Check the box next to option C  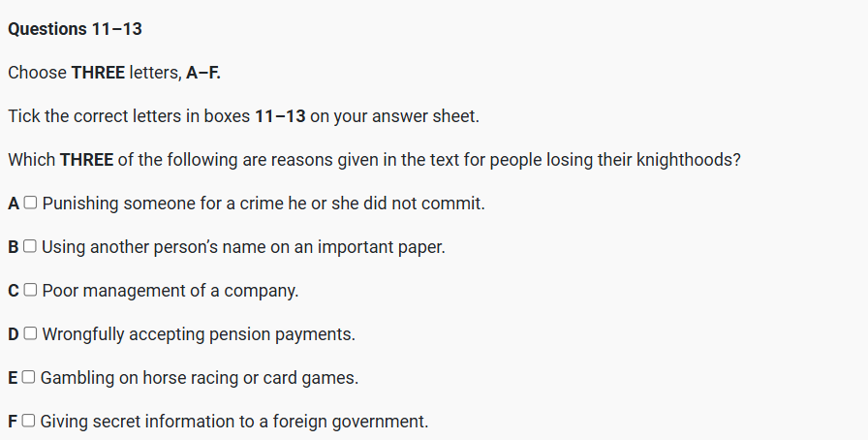pyautogui.click(x=31, y=291)
